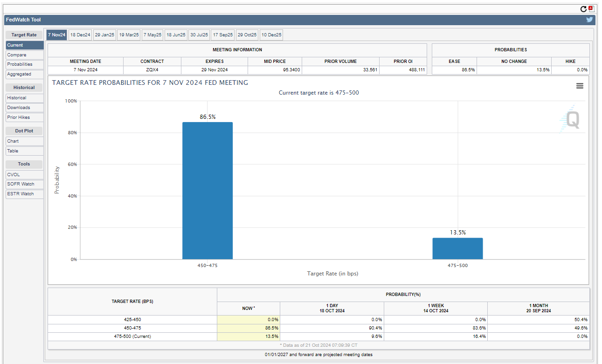
Task: Click the 'Data as of 21 Oct 2024' note
Action: (x=318, y=345)
